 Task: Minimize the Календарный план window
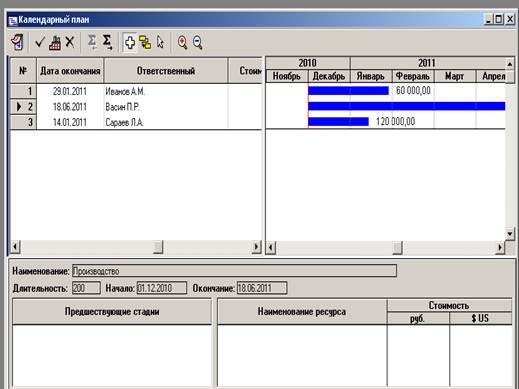pyautogui.click(x=488, y=19)
